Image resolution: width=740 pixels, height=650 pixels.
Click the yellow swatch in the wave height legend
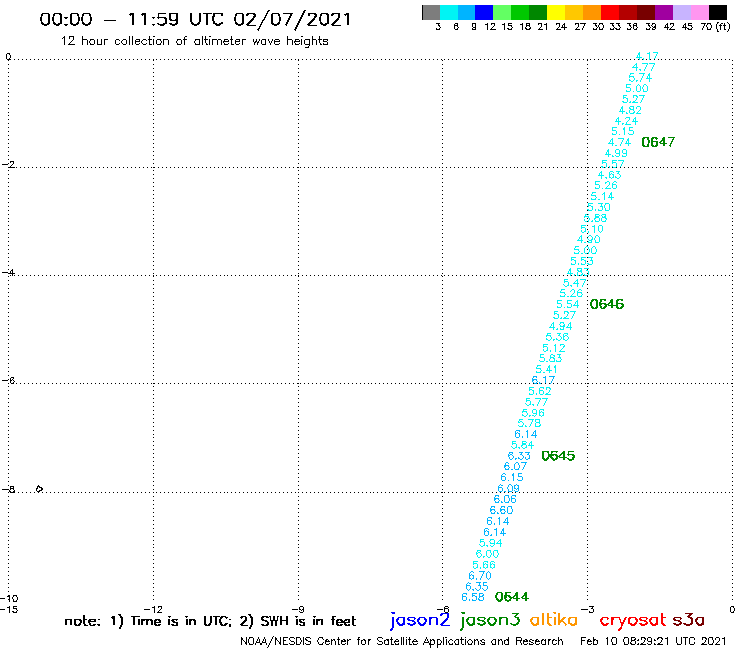click(556, 12)
